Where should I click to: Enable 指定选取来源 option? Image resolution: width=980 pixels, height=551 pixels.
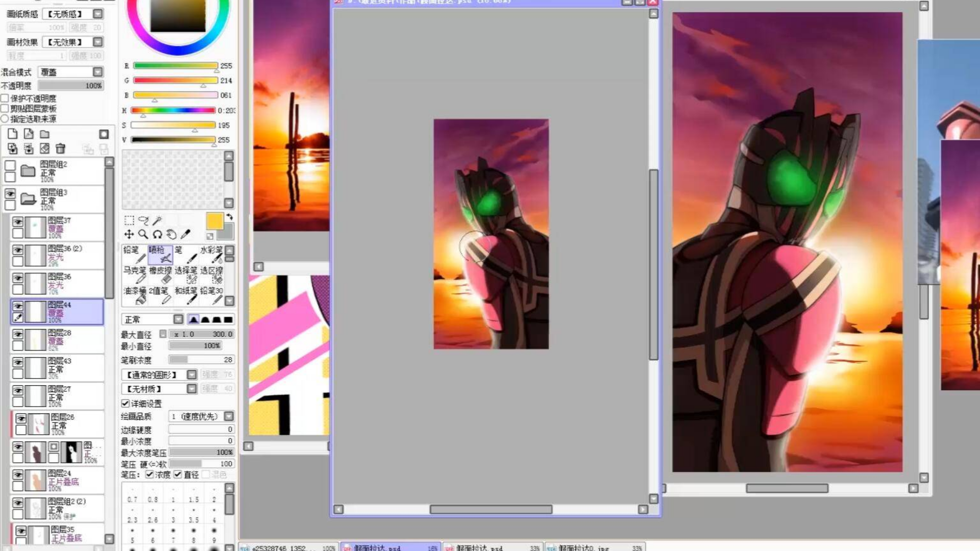click(5, 118)
